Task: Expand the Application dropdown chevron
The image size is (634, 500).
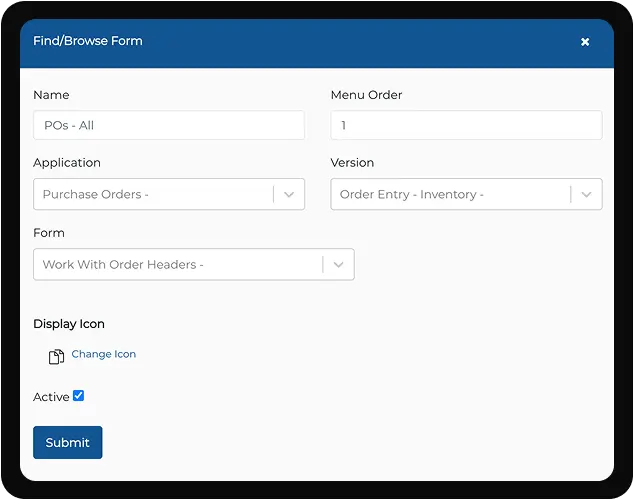Action: point(289,194)
